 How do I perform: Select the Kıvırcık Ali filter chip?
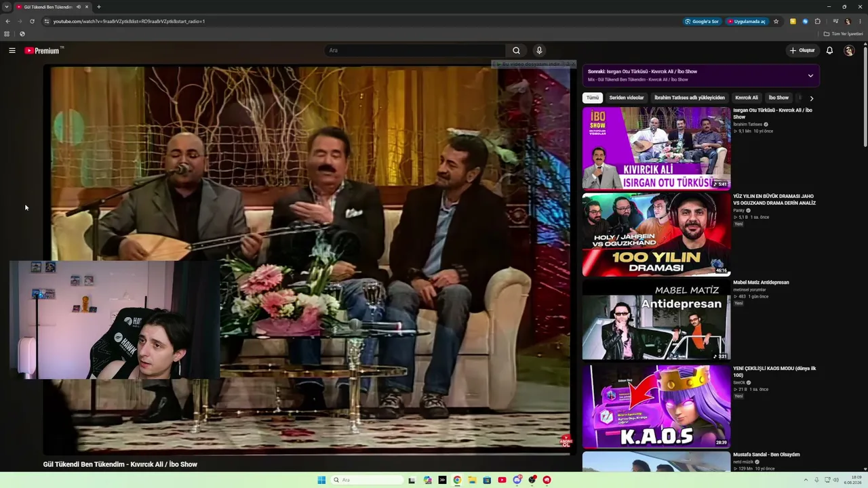point(747,98)
